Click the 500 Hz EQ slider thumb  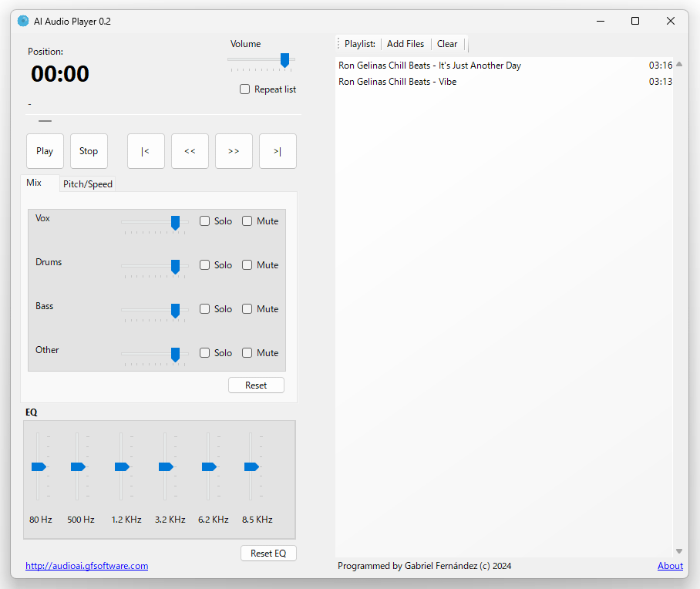click(x=78, y=466)
